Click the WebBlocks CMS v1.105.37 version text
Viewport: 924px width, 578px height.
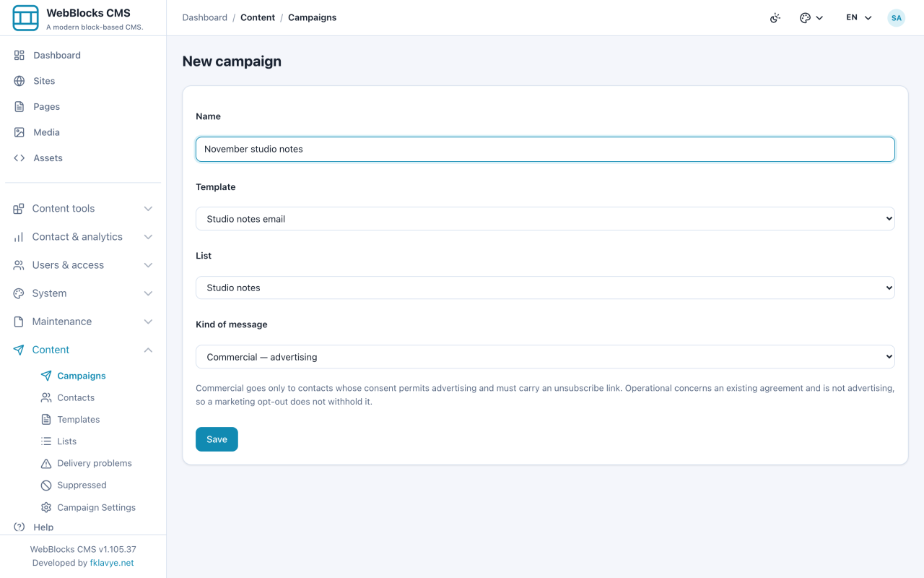point(83,549)
